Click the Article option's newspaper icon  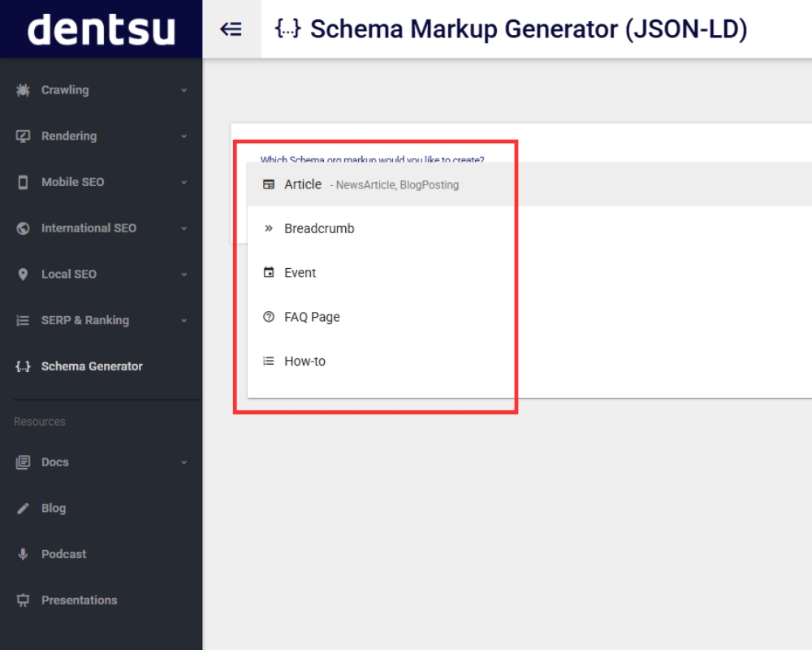coord(269,184)
